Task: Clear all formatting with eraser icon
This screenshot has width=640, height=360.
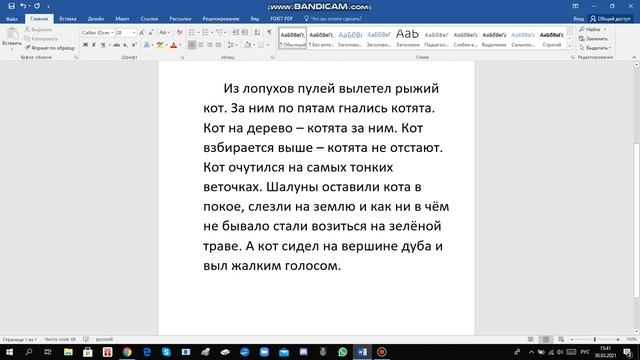Action: [x=179, y=33]
